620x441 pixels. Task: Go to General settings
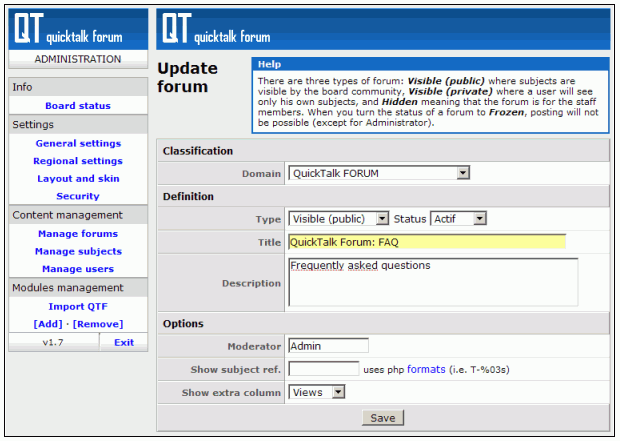click(77, 143)
